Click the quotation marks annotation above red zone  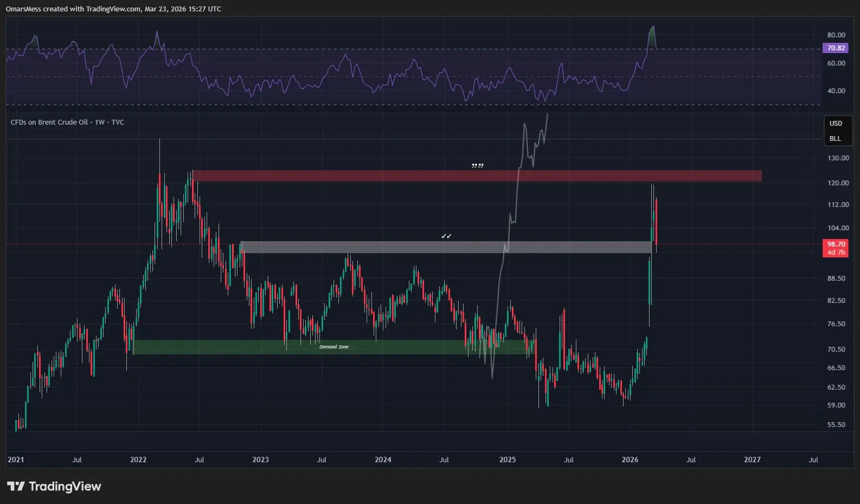click(477, 166)
